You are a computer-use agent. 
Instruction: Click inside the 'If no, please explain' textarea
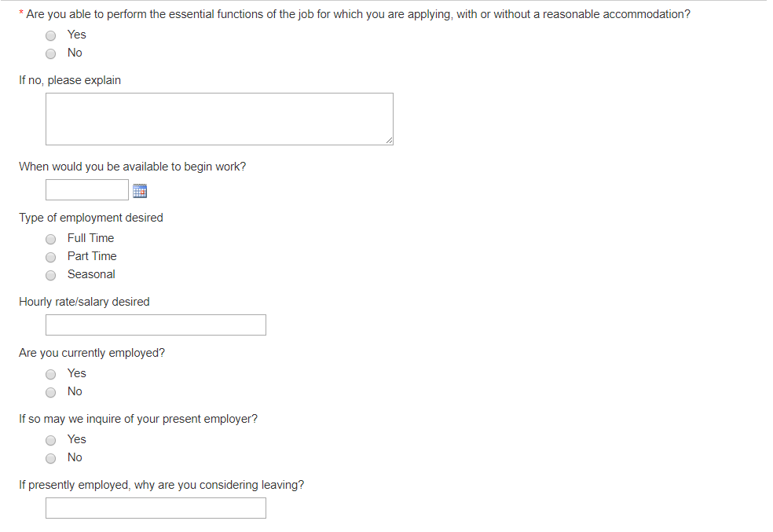pos(219,118)
